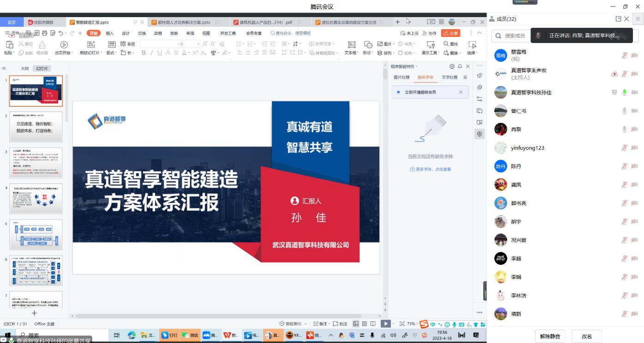Insert a text box with 文本框 icon

point(352,44)
